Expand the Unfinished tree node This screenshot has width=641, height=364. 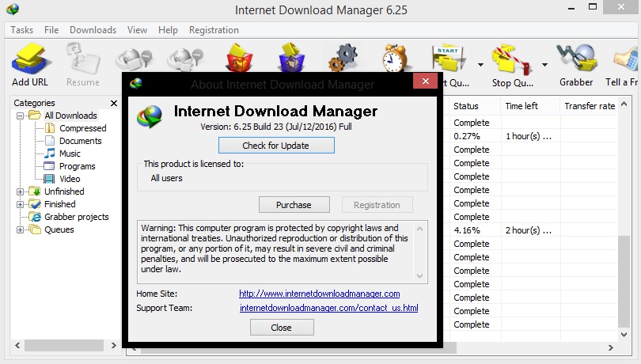(x=20, y=191)
